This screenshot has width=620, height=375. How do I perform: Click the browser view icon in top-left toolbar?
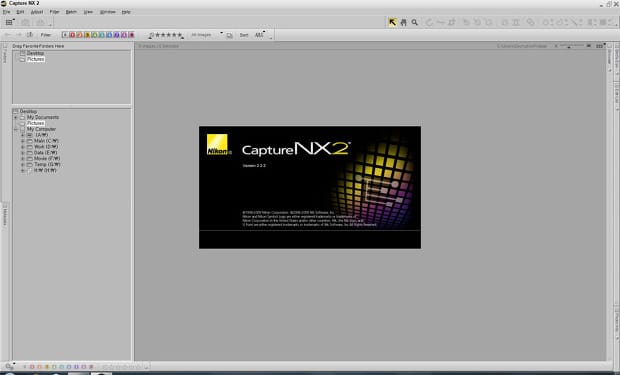[9, 23]
